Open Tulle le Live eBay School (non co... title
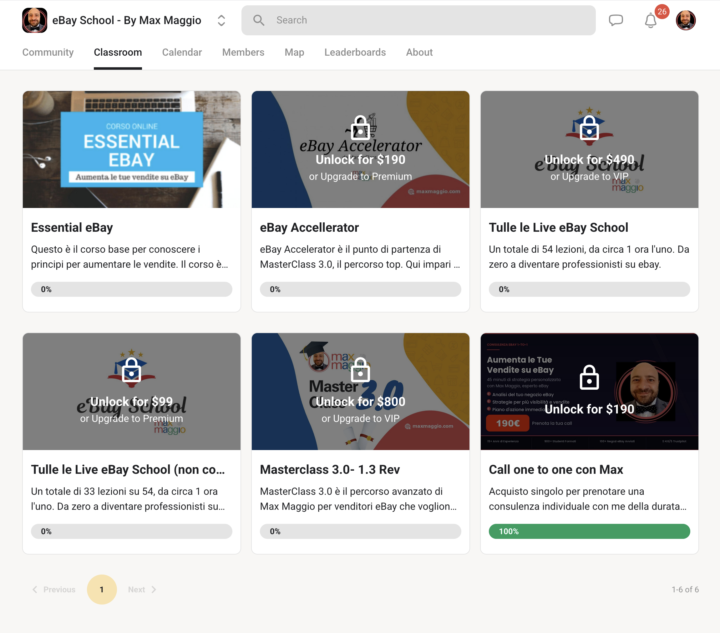720x633 pixels. point(128,470)
